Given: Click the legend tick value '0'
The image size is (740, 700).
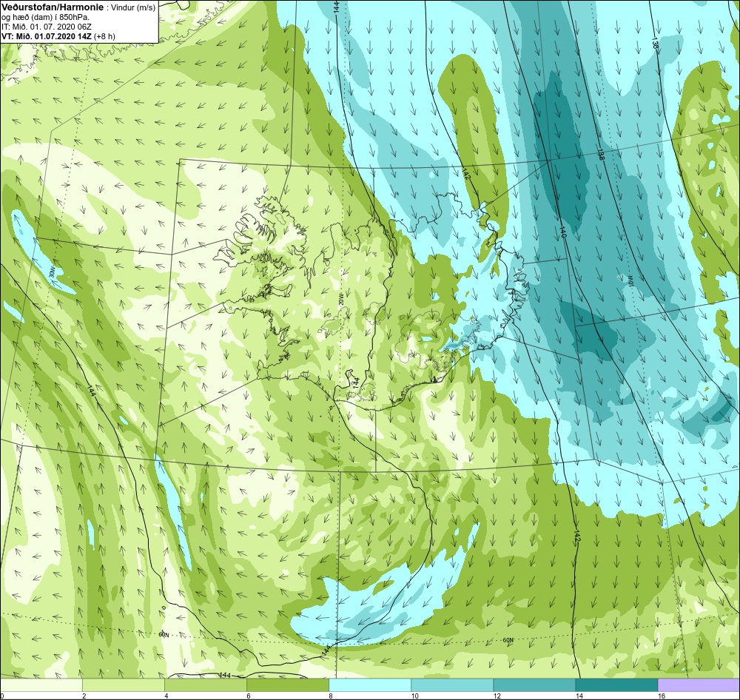Looking at the screenshot, I should click(x=2, y=696).
